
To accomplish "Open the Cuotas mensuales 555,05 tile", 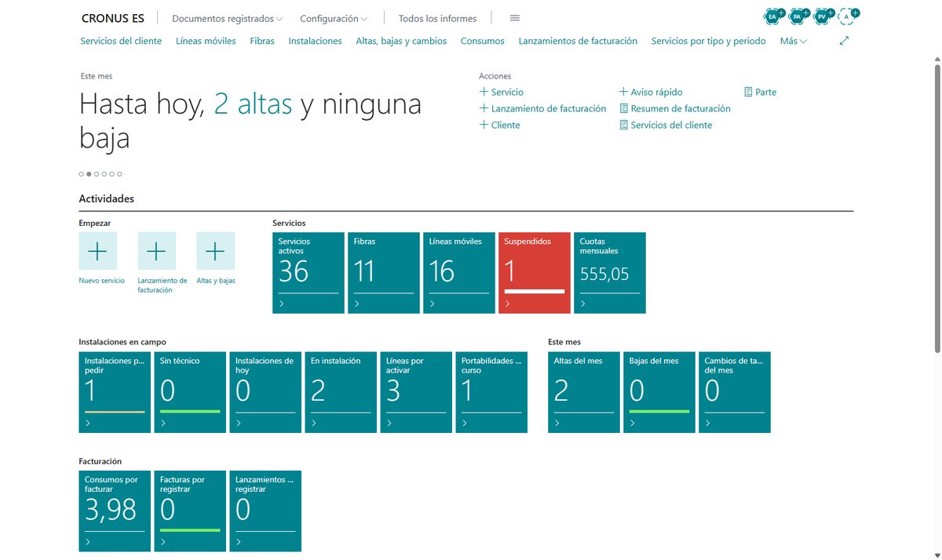I will point(610,273).
